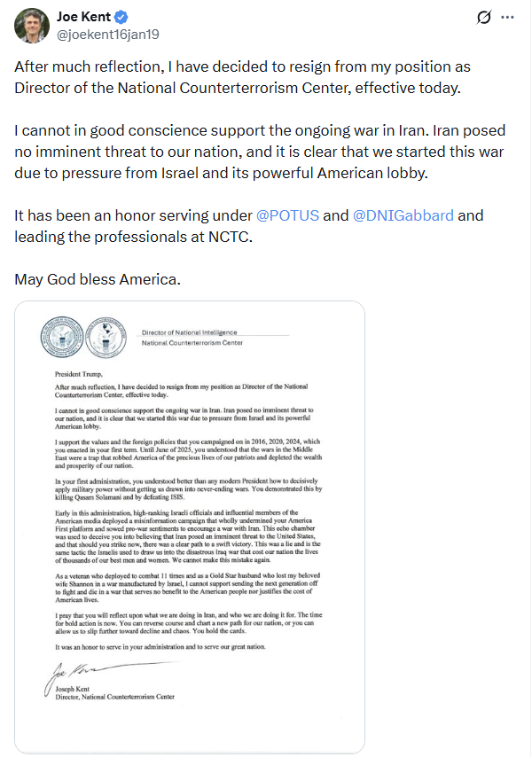
Task: Open the Grok explain-post icon
Action: [484, 18]
